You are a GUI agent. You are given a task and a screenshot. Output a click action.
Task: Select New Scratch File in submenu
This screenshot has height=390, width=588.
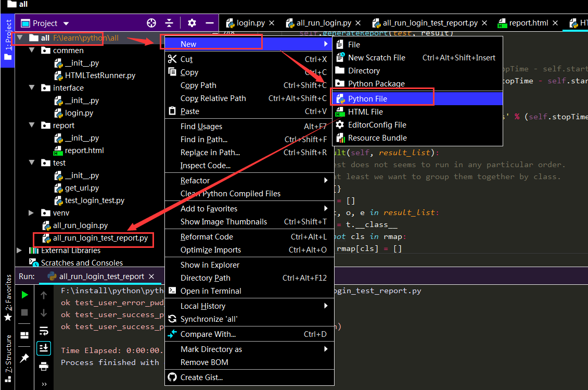[418, 58]
